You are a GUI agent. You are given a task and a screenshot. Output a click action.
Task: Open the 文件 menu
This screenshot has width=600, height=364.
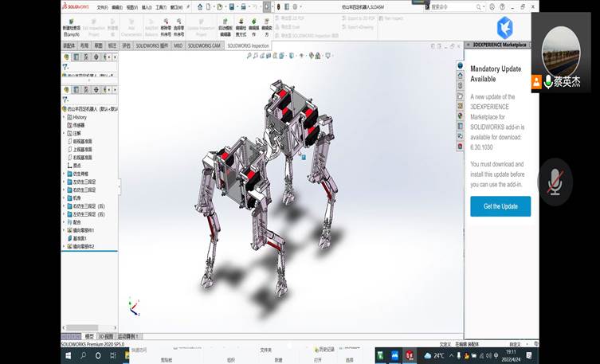point(102,7)
